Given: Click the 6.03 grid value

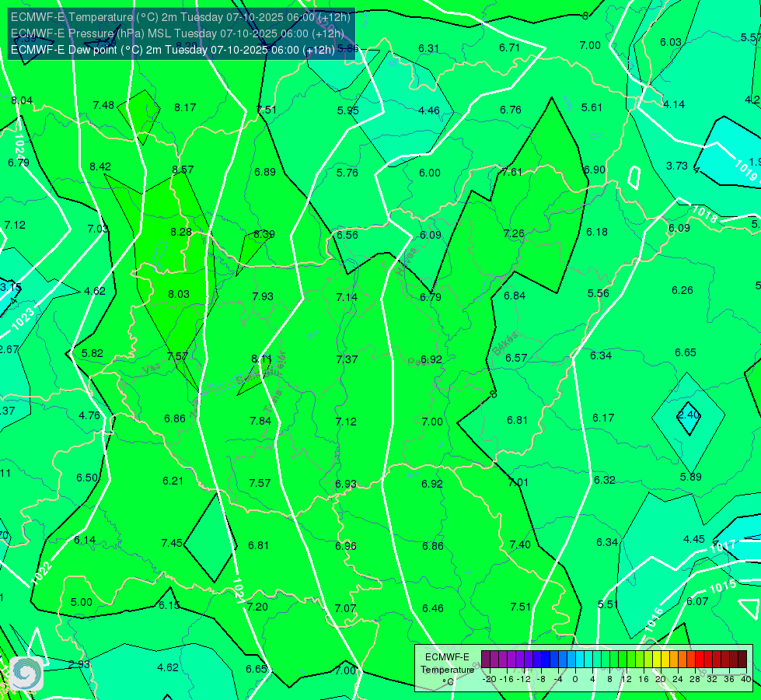Looking at the screenshot, I should (x=671, y=42).
